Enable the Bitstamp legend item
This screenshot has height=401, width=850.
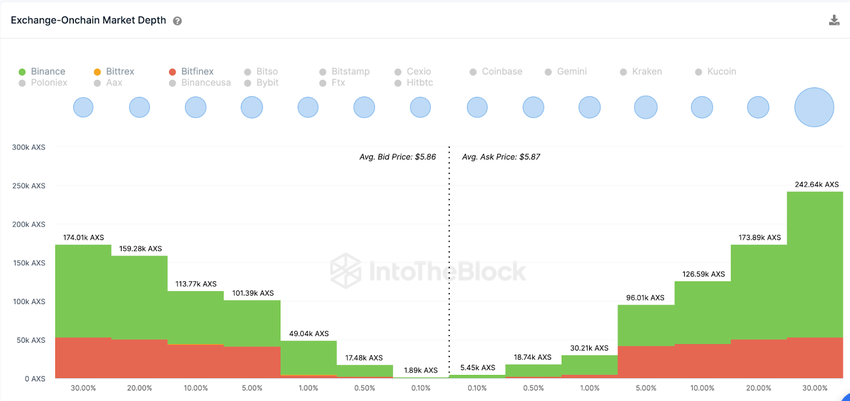coord(350,72)
